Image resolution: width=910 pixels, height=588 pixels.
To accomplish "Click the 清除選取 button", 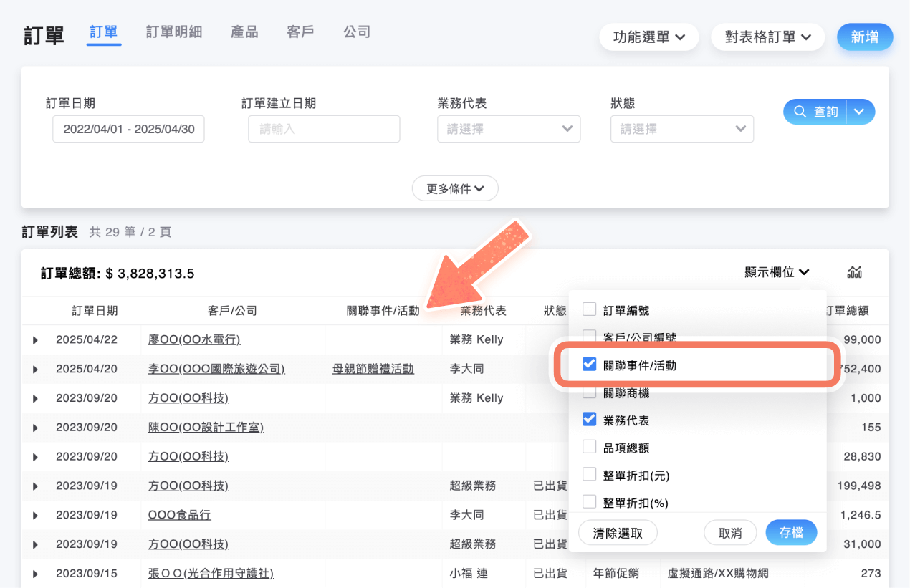I will 618,533.
